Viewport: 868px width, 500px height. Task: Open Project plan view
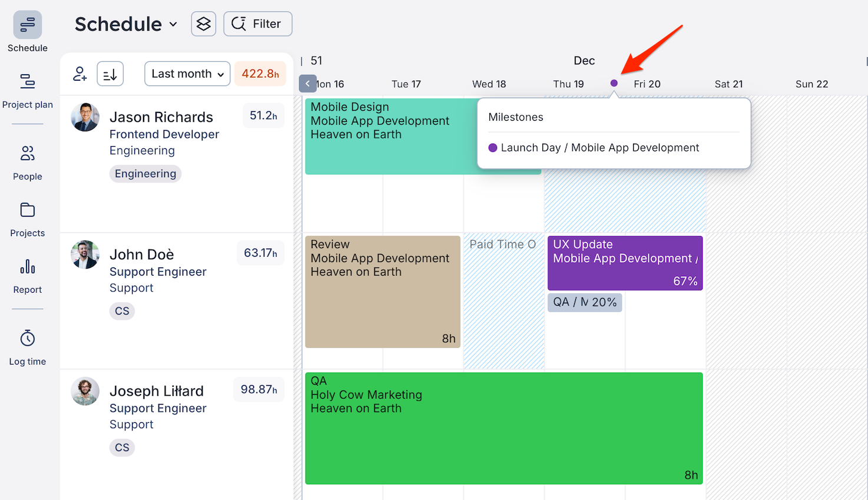coord(27,81)
